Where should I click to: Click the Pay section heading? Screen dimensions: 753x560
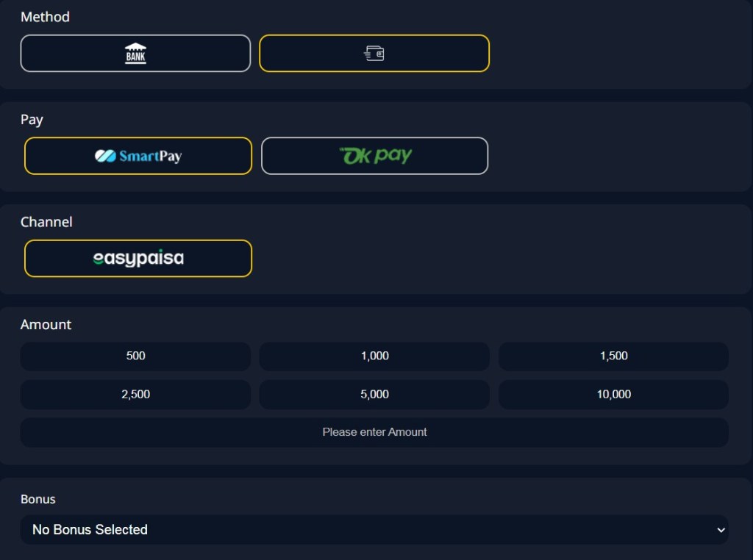[32, 119]
